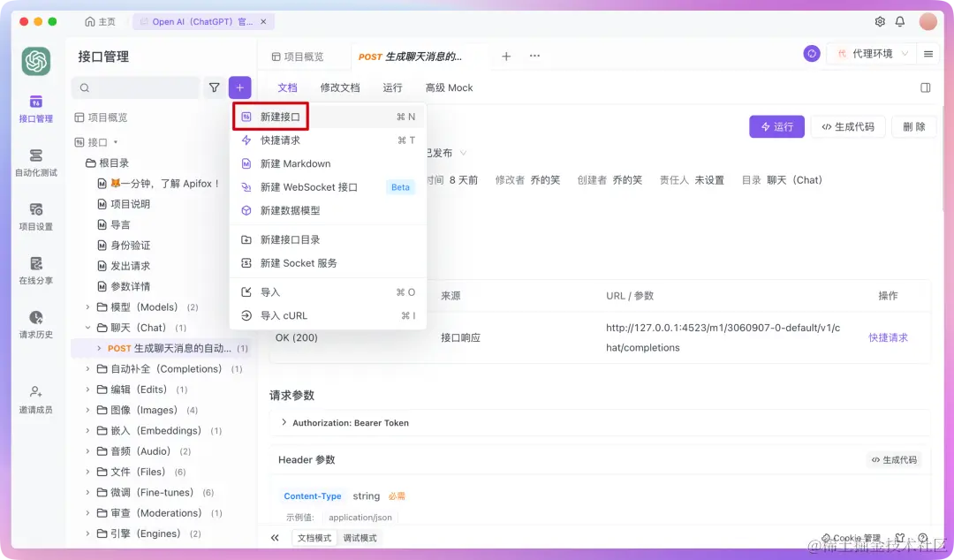Viewport: 954px width, 560px height.
Task: Switch to 调试模式 at the bottom bar
Action: [x=360, y=537]
